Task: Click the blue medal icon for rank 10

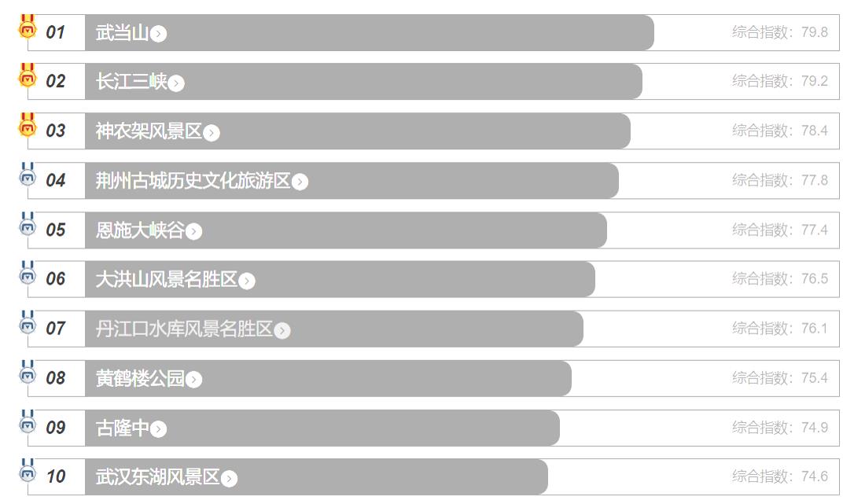Action: (28, 471)
